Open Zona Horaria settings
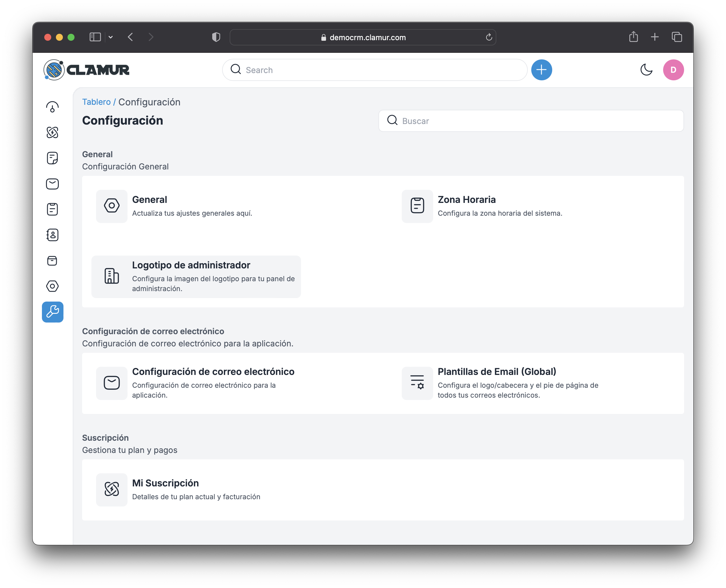The width and height of the screenshot is (726, 588). click(467, 199)
